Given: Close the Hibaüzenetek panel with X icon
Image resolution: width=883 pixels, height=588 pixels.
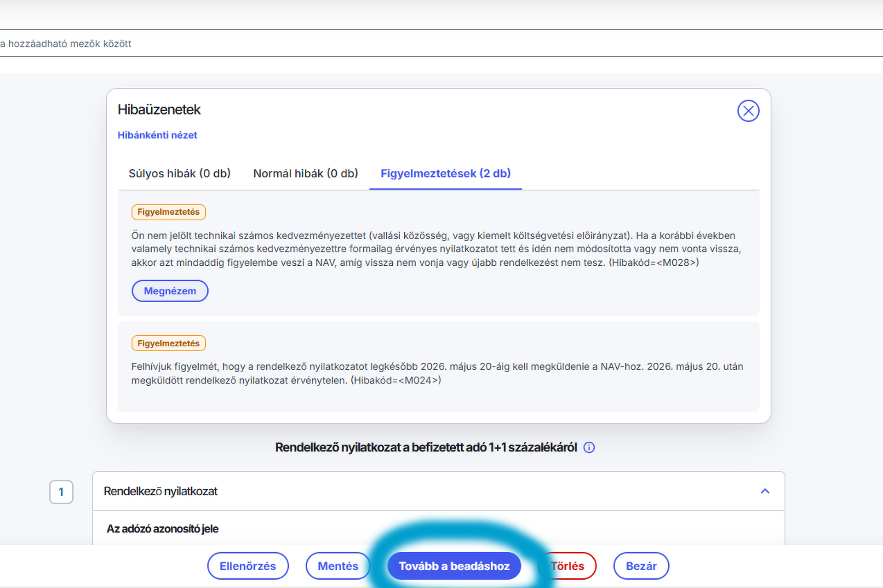Looking at the screenshot, I should [x=748, y=111].
